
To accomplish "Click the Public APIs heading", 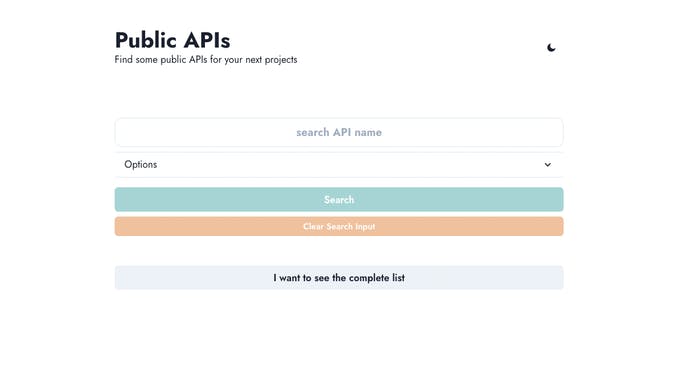I will pyautogui.click(x=172, y=40).
